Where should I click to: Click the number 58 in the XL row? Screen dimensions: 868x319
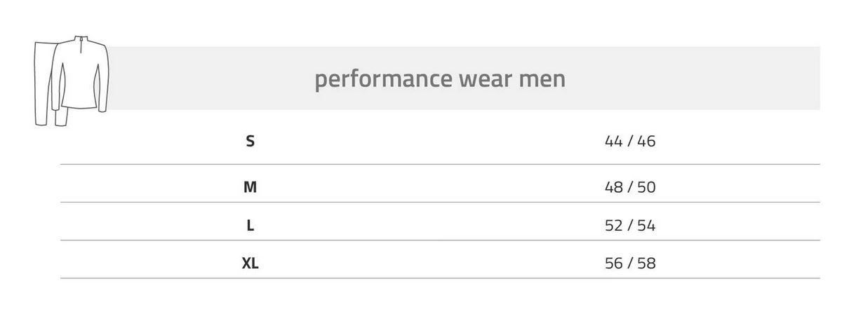pyautogui.click(x=646, y=264)
